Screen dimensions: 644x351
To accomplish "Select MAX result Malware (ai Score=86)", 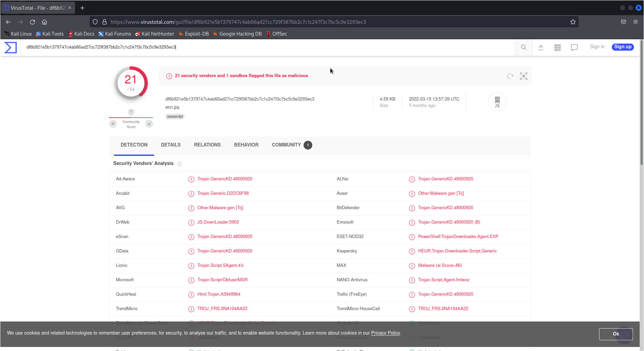I will pyautogui.click(x=440, y=266).
